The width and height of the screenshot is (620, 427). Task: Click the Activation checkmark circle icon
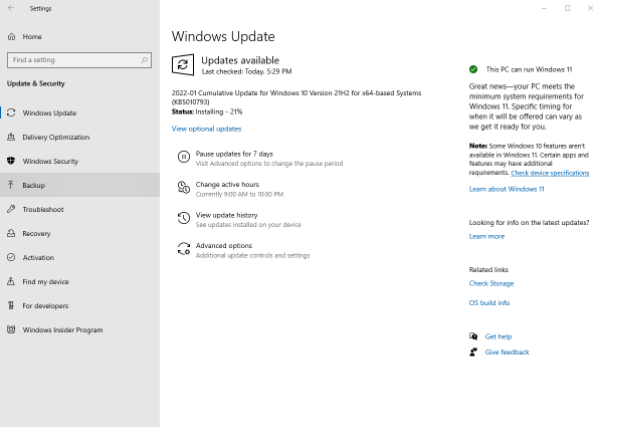(11, 257)
